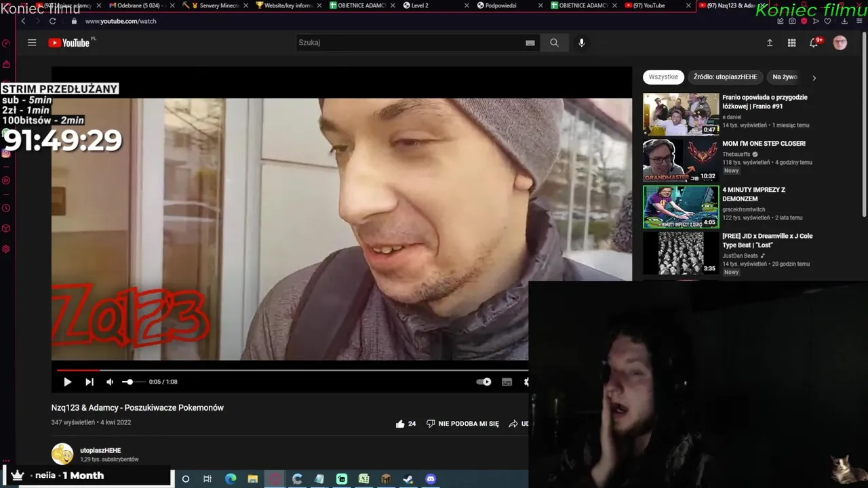This screenshot has height=488, width=868.
Task: Open the account avatar menu
Action: click(840, 43)
